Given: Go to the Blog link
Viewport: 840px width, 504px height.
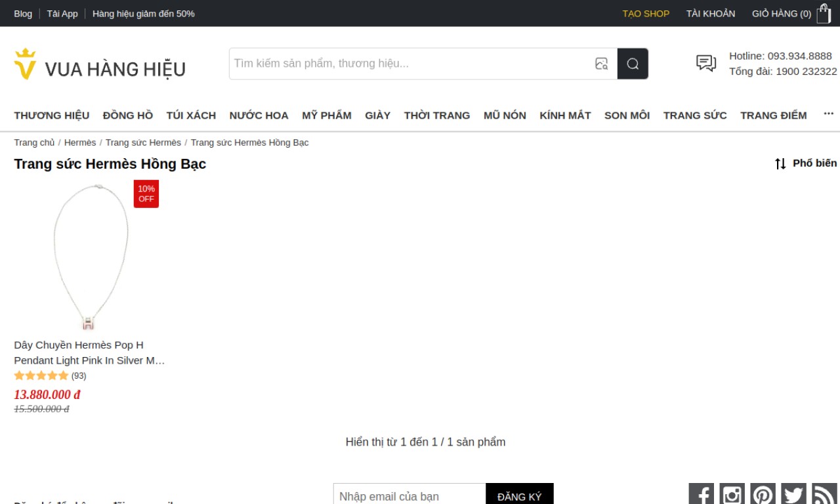Looking at the screenshot, I should (23, 13).
